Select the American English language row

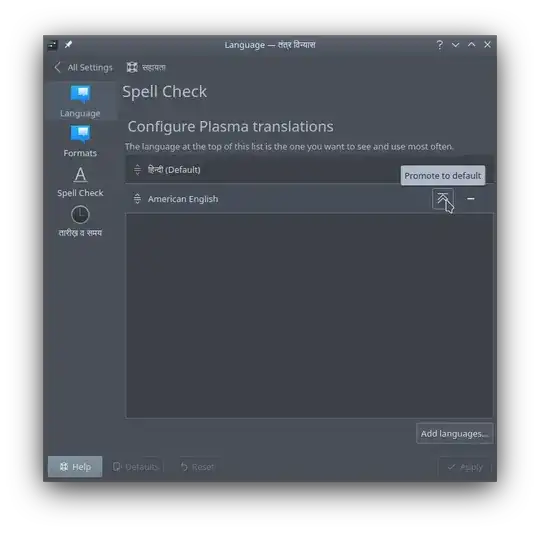tap(309, 199)
